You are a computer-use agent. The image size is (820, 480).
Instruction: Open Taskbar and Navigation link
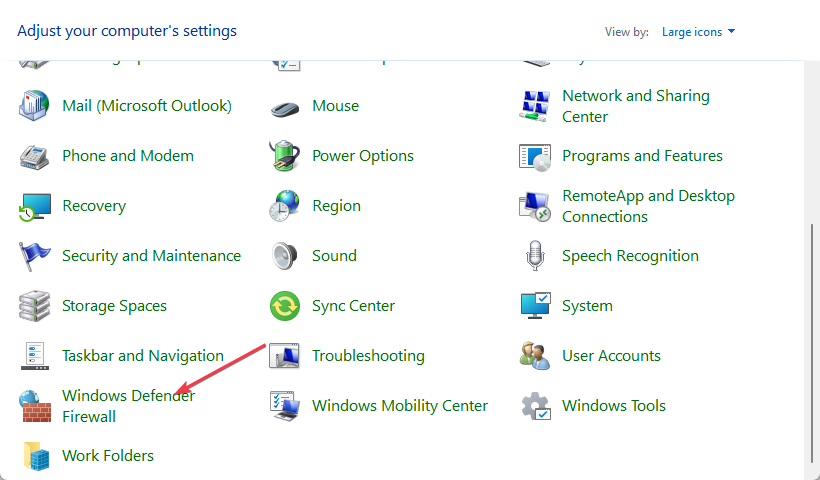(143, 356)
